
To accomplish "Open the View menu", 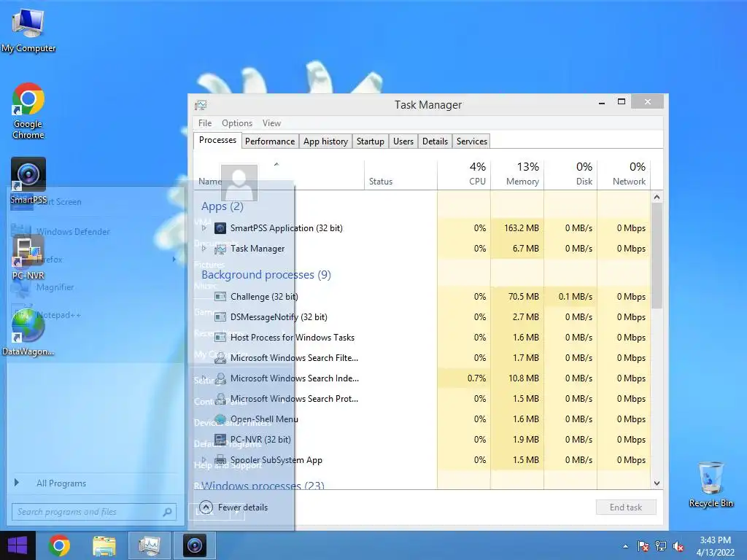I will point(271,122).
